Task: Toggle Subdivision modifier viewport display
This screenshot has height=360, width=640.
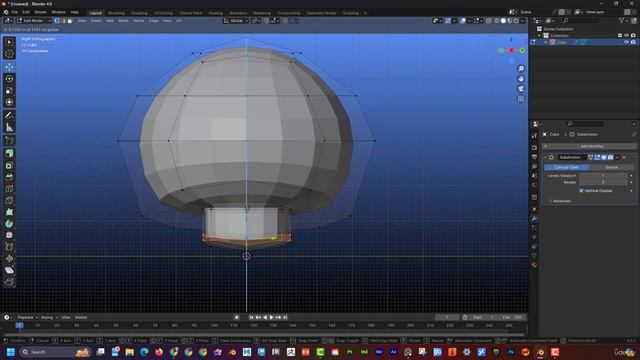Action: tap(604, 157)
